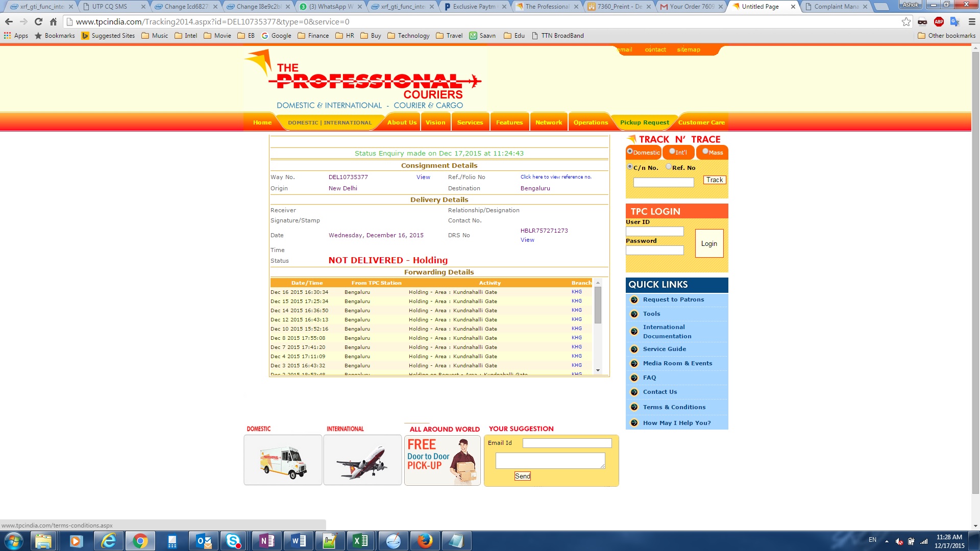Click FAQ arrow bullet icon

pyautogui.click(x=634, y=378)
